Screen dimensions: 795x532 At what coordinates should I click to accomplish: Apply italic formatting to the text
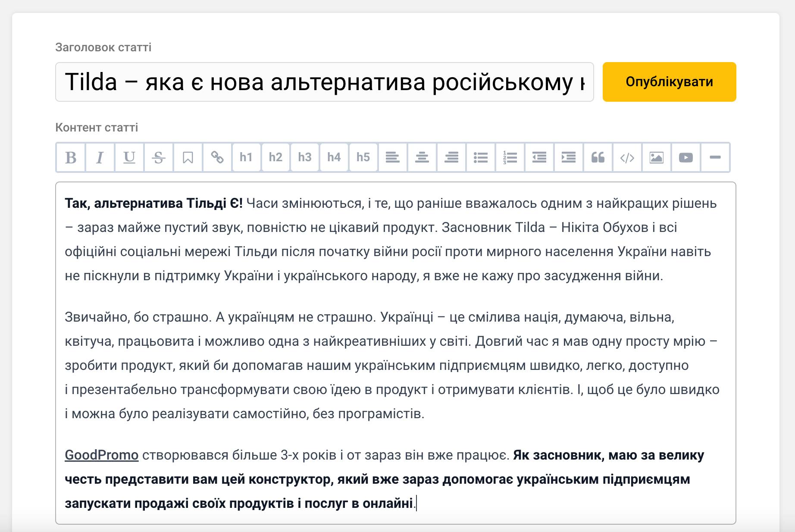(x=100, y=157)
